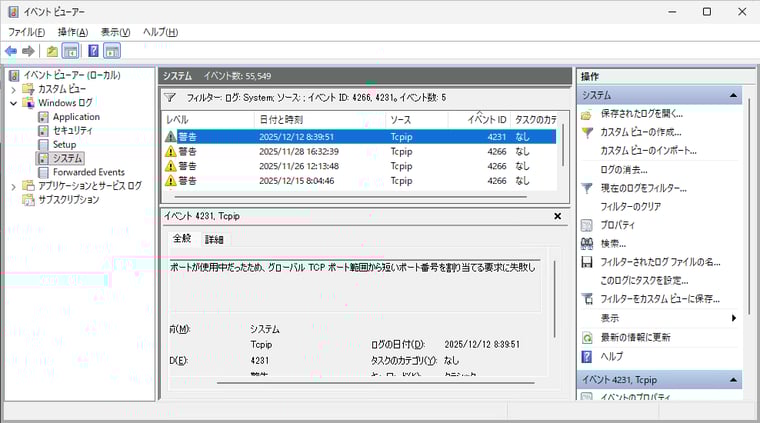This screenshot has width=760, height=423.
Task: Open the Help toolbar icon
Action: tap(94, 51)
